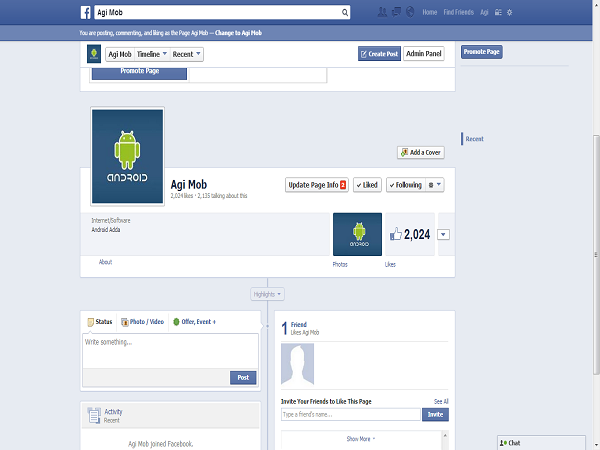This screenshot has width=600, height=450.
Task: Click large Android profile picture
Action: coord(127,156)
